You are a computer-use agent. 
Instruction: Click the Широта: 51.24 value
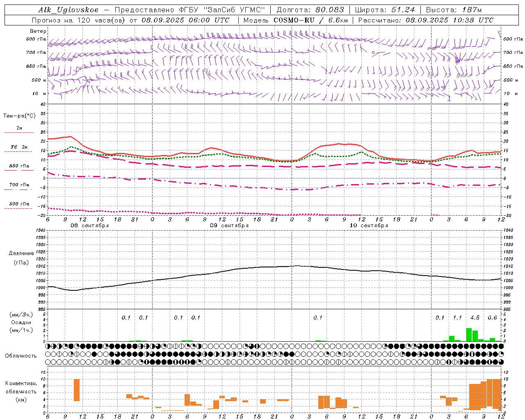pyautogui.click(x=385, y=10)
